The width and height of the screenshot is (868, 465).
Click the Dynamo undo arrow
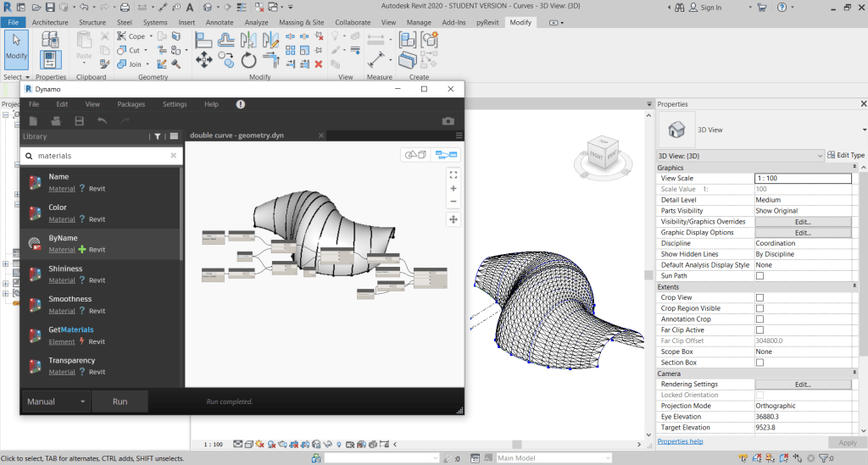click(x=103, y=121)
